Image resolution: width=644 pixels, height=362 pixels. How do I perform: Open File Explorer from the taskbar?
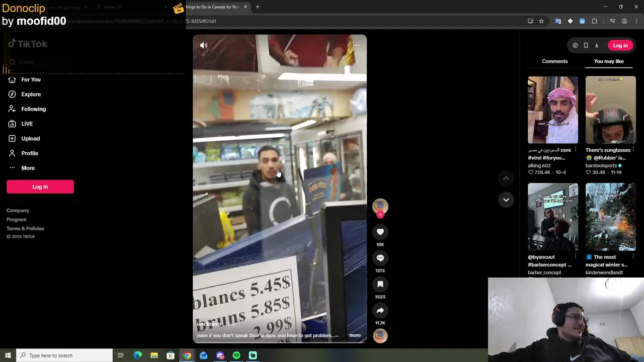[x=154, y=355]
